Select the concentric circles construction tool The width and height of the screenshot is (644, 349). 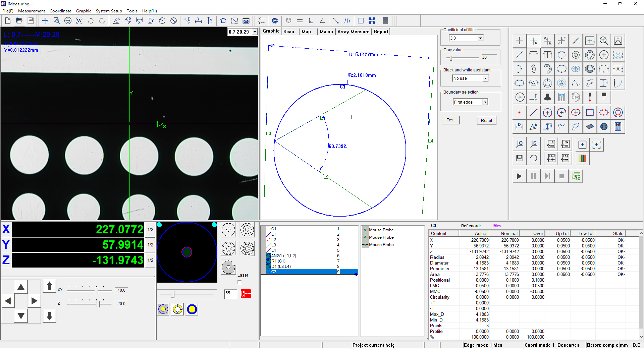(x=618, y=113)
